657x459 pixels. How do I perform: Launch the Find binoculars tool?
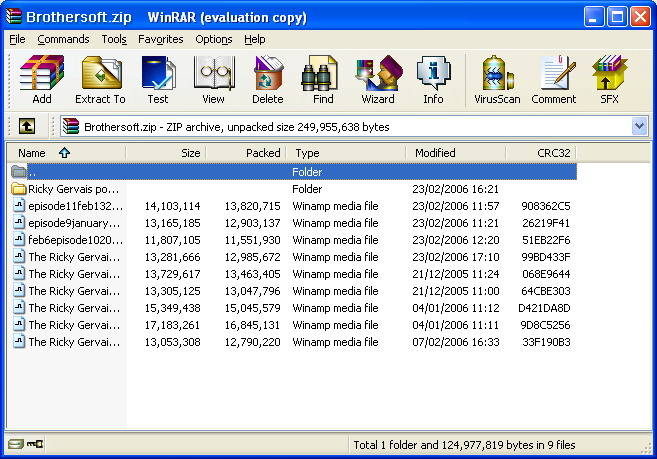323,80
